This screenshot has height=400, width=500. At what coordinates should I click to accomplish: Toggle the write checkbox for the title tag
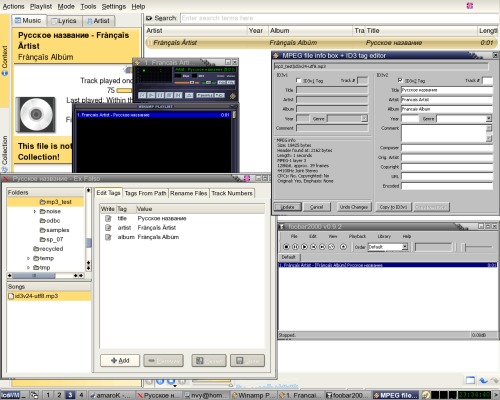(x=108, y=218)
